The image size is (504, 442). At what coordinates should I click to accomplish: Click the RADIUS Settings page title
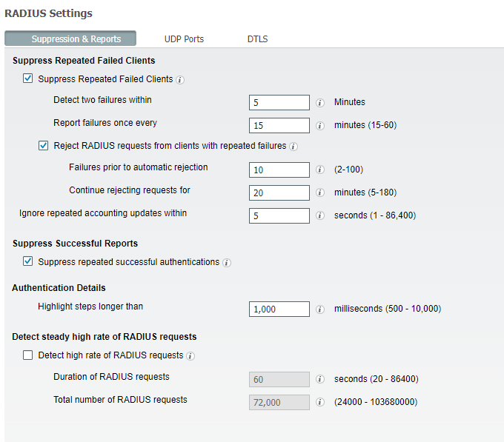pos(48,13)
